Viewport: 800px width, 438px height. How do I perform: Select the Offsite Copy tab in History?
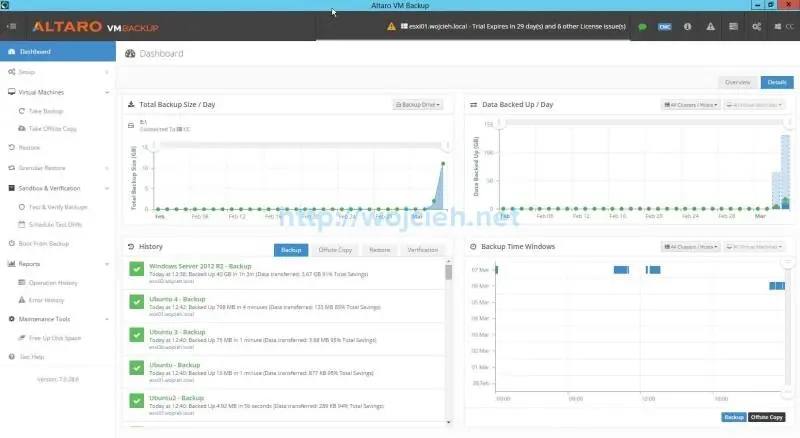pyautogui.click(x=335, y=250)
